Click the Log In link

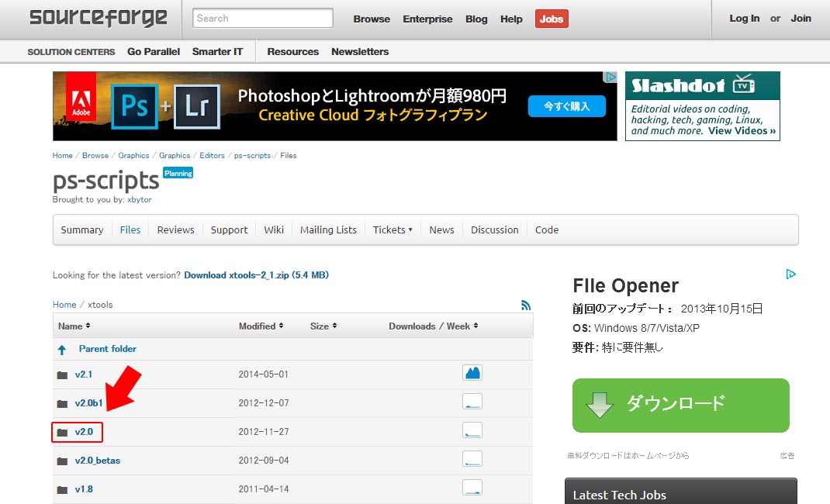pos(744,19)
